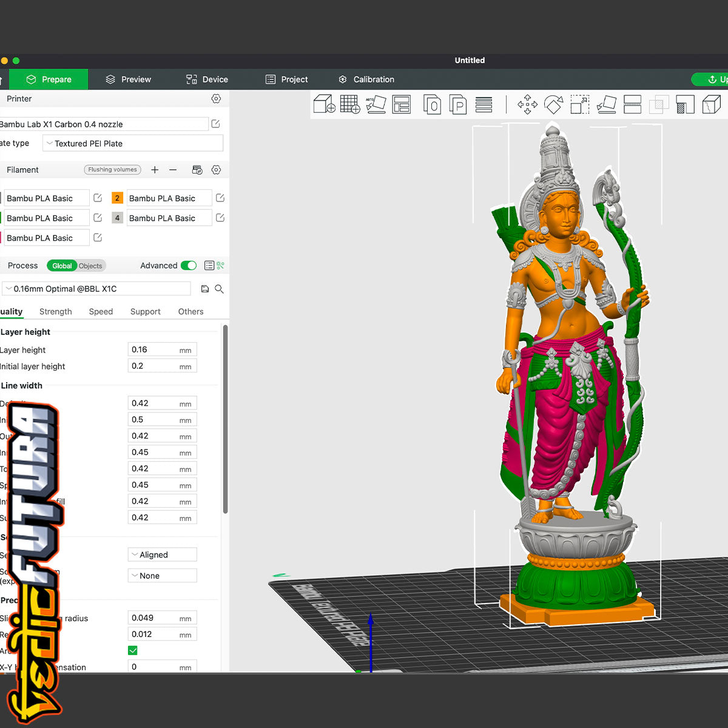Screen dimensions: 728x728
Task: Choose the Scale tool
Action: [x=579, y=104]
